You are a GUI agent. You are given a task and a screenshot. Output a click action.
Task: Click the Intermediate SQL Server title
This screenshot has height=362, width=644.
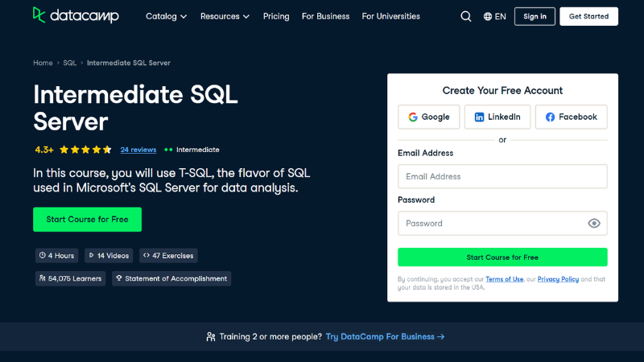click(135, 108)
